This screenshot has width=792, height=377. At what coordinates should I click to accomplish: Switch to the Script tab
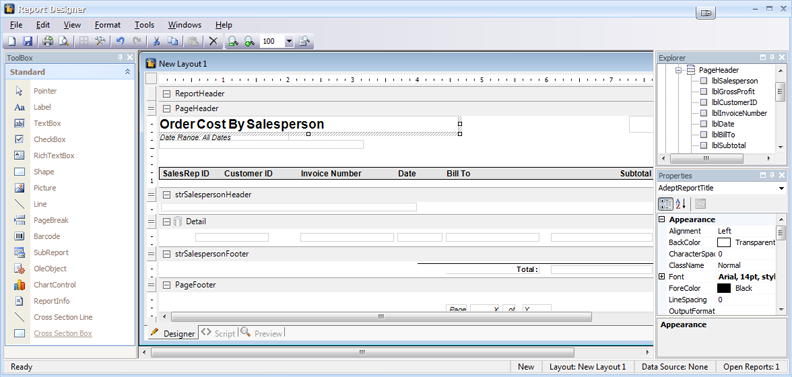click(x=218, y=334)
